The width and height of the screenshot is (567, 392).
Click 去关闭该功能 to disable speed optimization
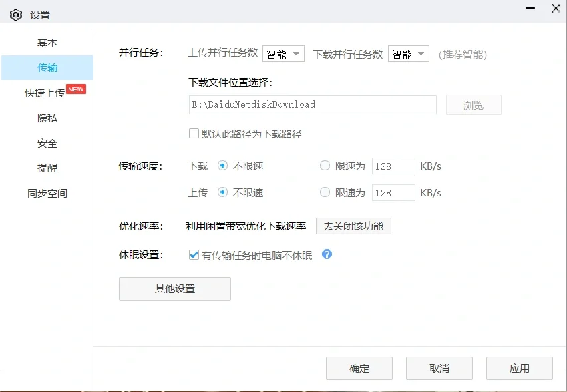[x=353, y=226]
